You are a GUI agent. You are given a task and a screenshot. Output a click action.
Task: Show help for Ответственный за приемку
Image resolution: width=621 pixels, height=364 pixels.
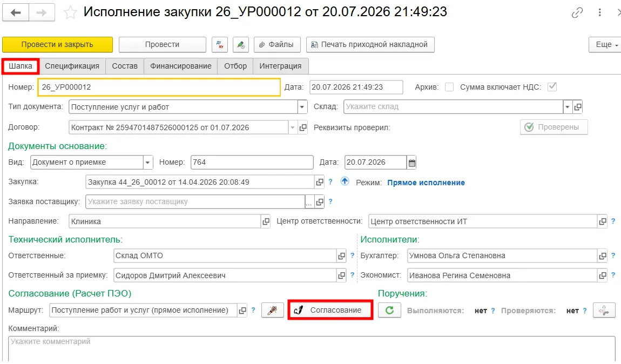[352, 275]
